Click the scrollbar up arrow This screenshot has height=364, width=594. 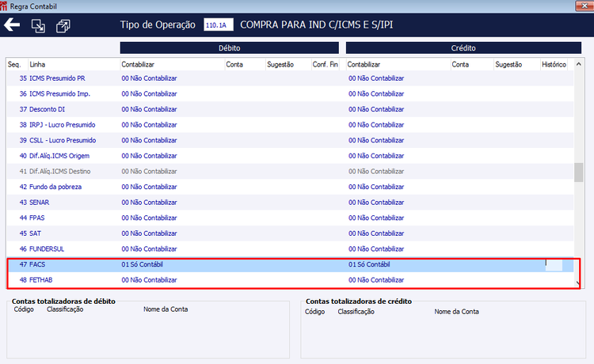click(x=578, y=64)
